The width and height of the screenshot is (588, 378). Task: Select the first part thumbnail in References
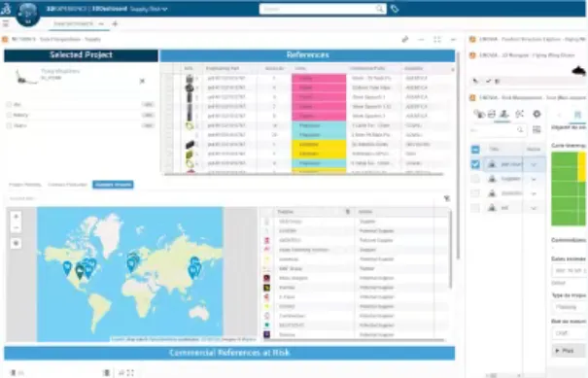(190, 79)
